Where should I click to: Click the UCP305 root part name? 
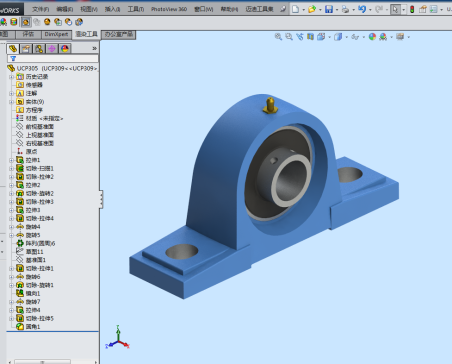coord(27,68)
